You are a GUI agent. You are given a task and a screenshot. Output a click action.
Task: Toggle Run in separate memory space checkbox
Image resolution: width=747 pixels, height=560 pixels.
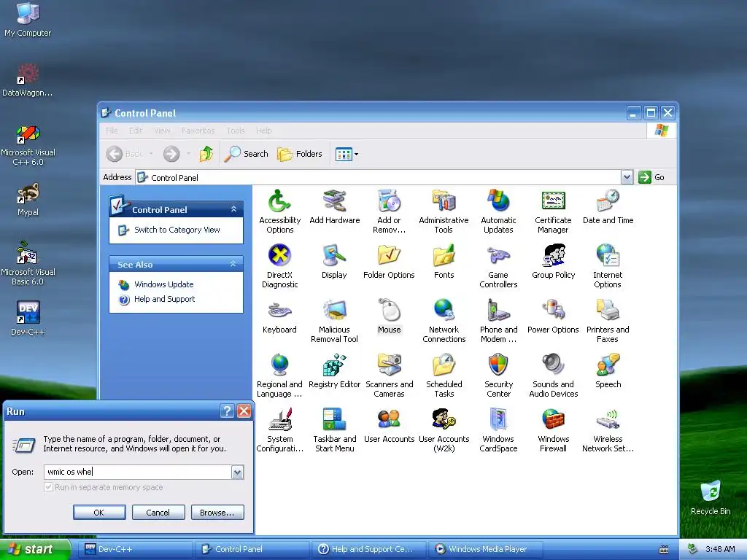pyautogui.click(x=48, y=486)
